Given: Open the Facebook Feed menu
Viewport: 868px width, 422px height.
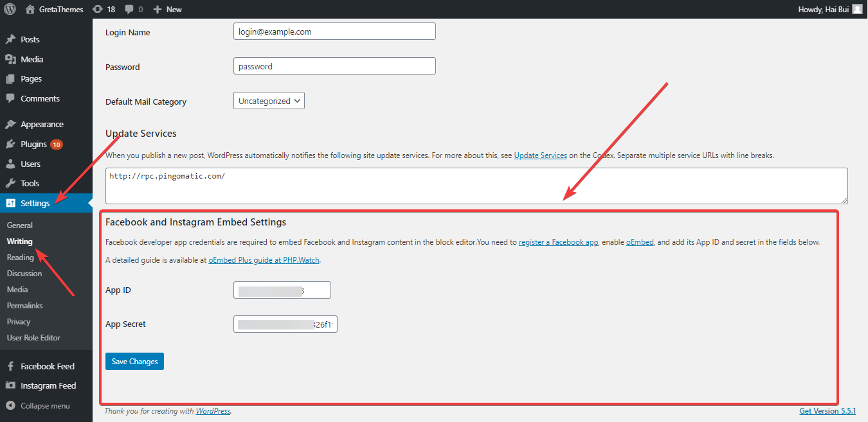Looking at the screenshot, I should pyautogui.click(x=46, y=366).
